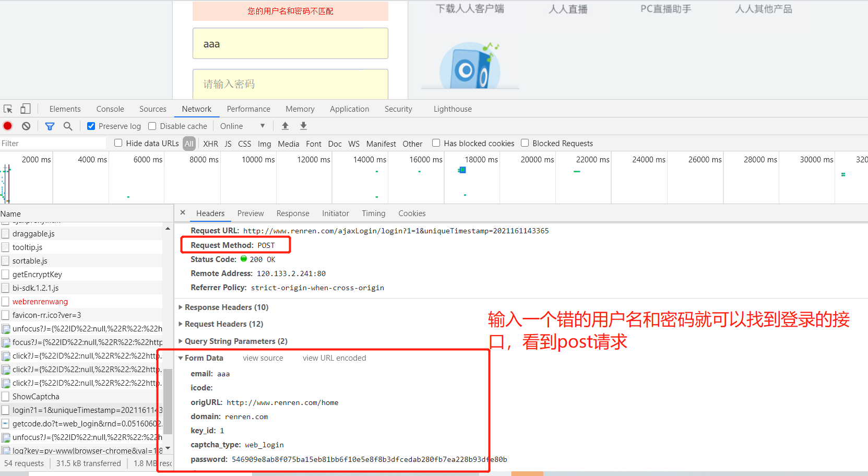Open the Security tab
Image resolution: width=868 pixels, height=476 pixels.
click(x=398, y=109)
